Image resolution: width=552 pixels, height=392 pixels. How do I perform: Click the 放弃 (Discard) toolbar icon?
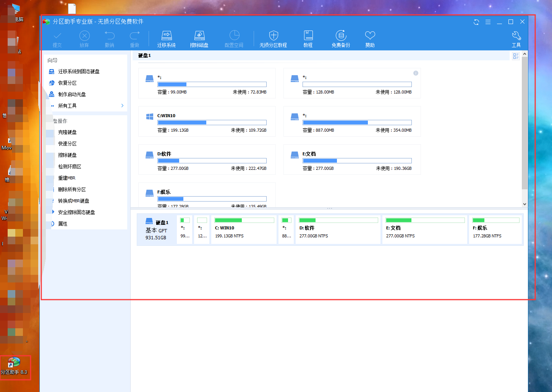(x=84, y=39)
